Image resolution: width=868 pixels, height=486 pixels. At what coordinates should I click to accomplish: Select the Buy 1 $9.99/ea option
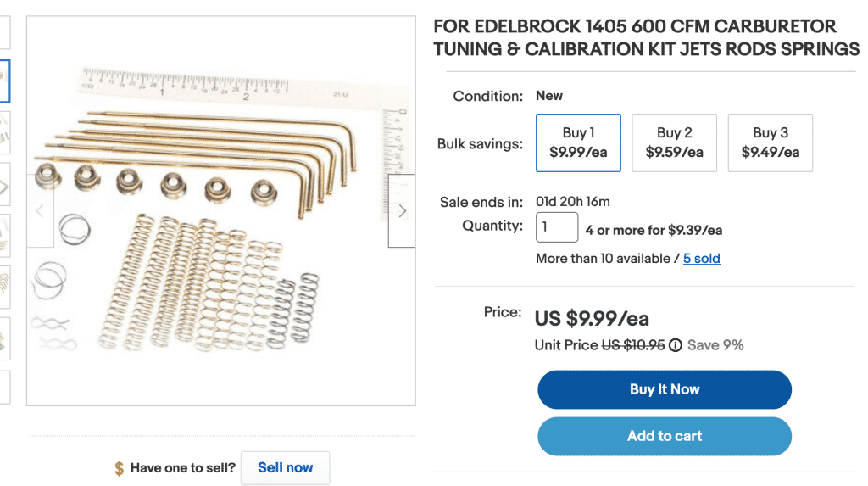click(578, 142)
